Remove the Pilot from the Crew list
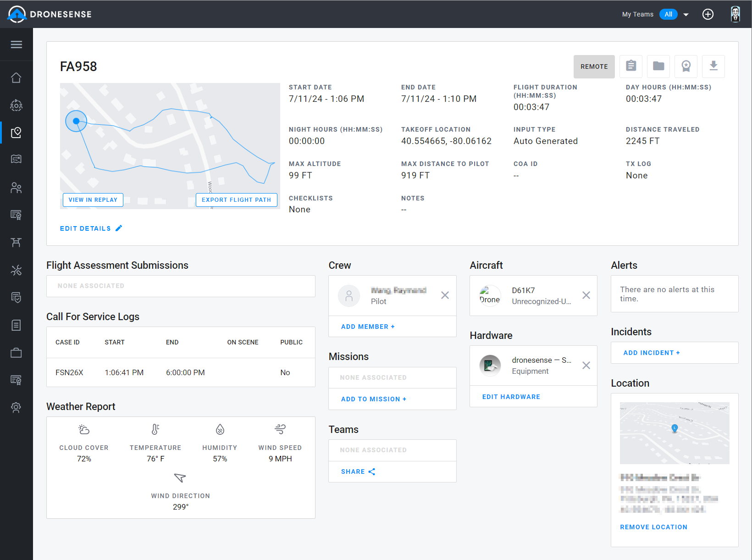Viewport: 752px width, 560px height. pyautogui.click(x=445, y=295)
